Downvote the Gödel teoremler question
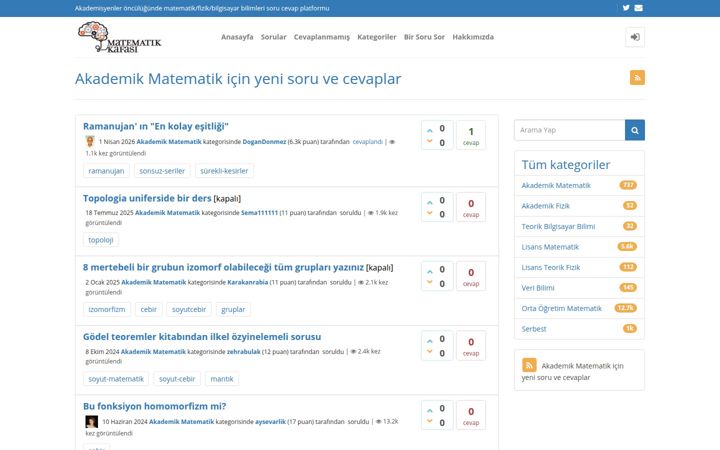The width and height of the screenshot is (720, 450). [429, 352]
